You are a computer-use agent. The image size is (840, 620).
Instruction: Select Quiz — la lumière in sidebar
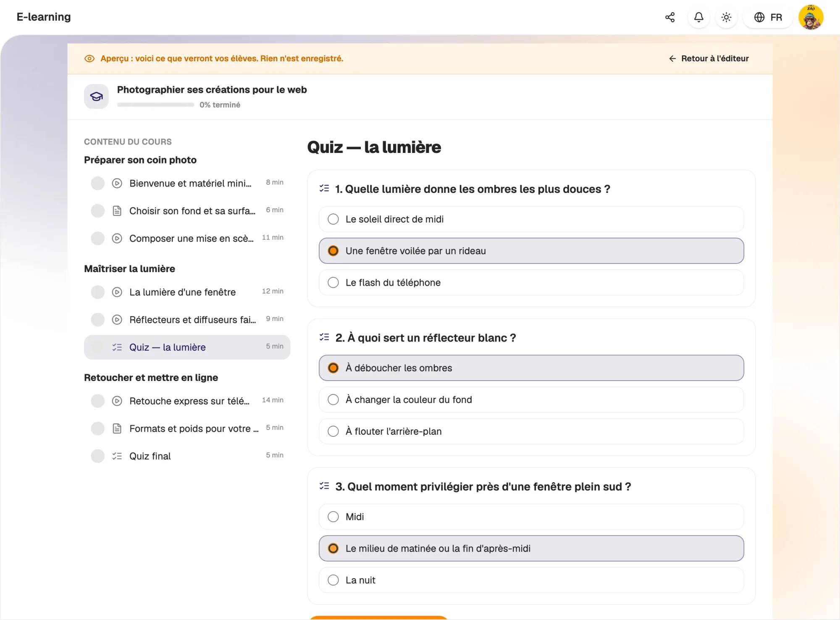tap(187, 347)
